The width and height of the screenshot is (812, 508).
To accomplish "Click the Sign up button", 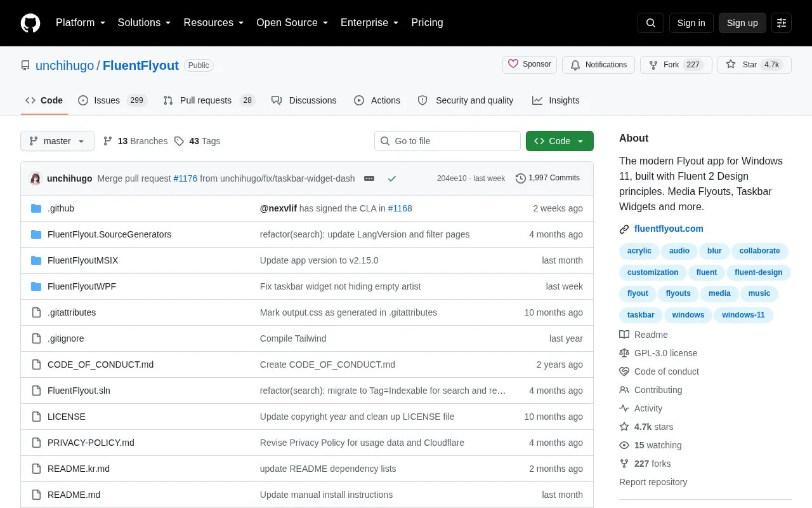I will click(742, 23).
